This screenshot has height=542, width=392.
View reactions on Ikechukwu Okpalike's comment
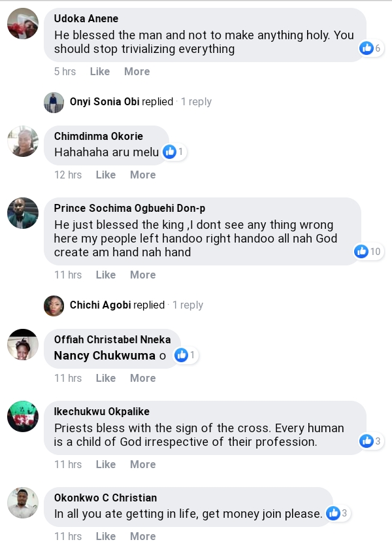367,441
